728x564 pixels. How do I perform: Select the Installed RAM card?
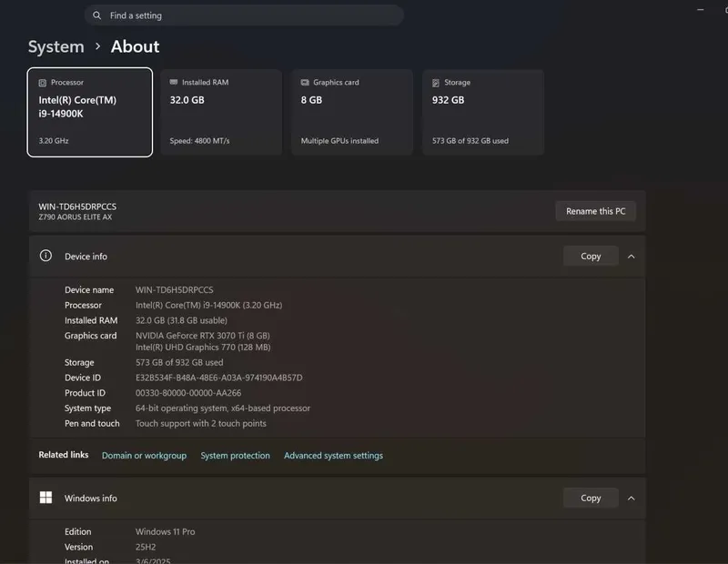221,112
